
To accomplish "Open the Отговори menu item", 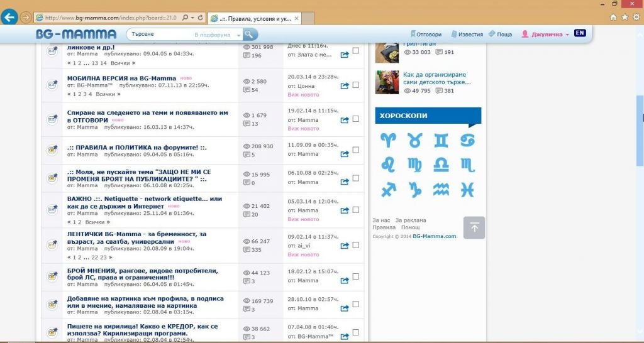I will coord(426,35).
